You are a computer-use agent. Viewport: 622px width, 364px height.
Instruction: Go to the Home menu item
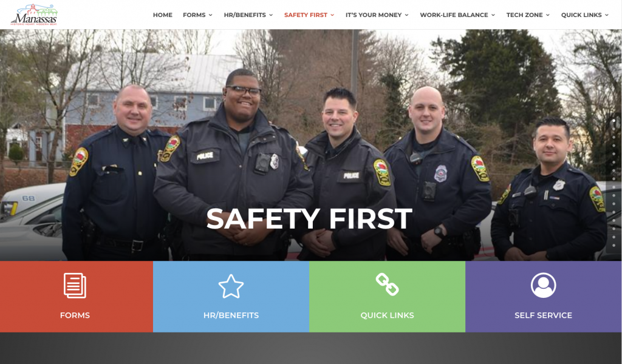[163, 15]
